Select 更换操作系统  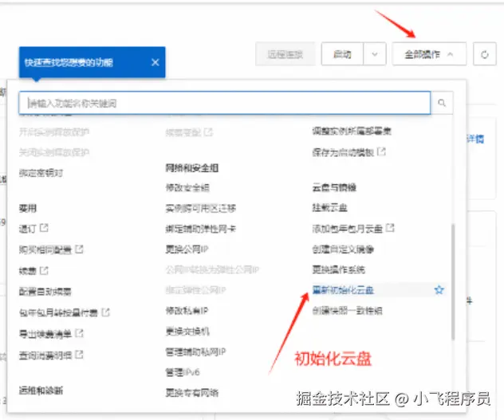click(x=338, y=269)
